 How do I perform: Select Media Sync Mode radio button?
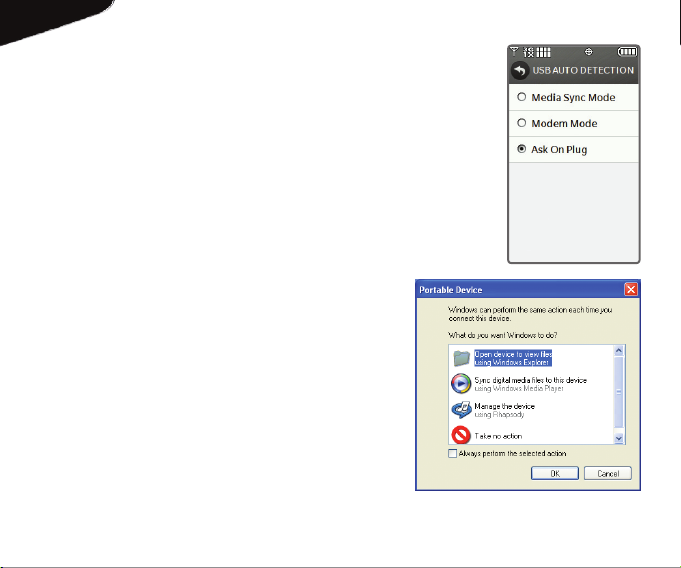coord(522,97)
